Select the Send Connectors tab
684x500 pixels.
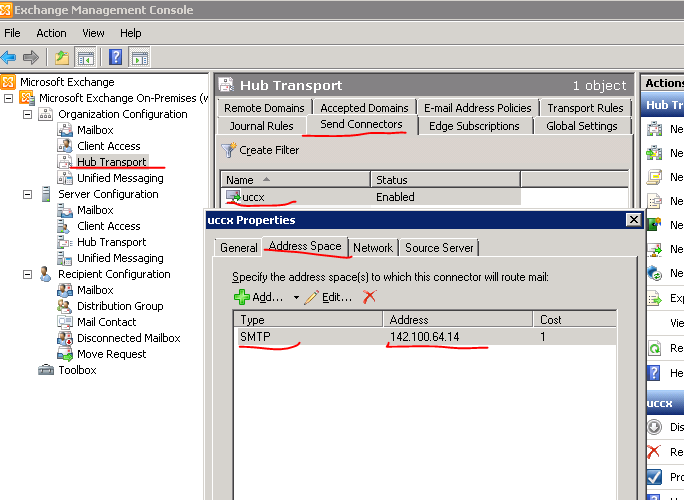(362, 124)
